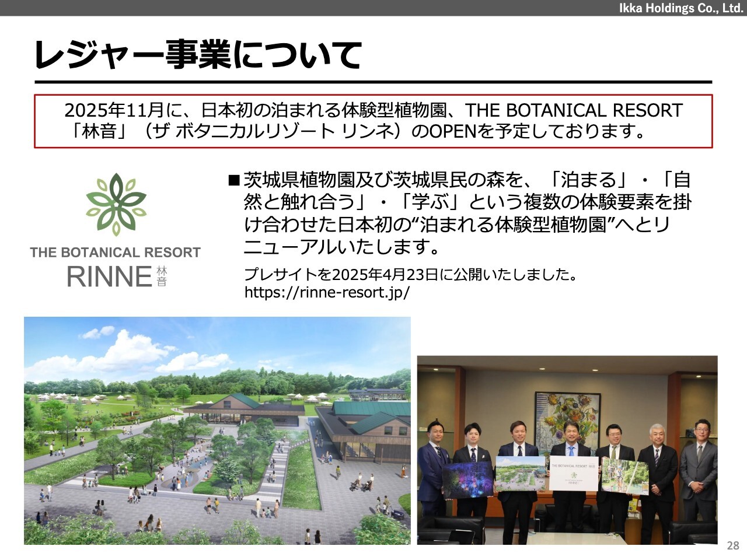Click the Ikka Holdings Co., Ltd. header text

click(x=681, y=8)
